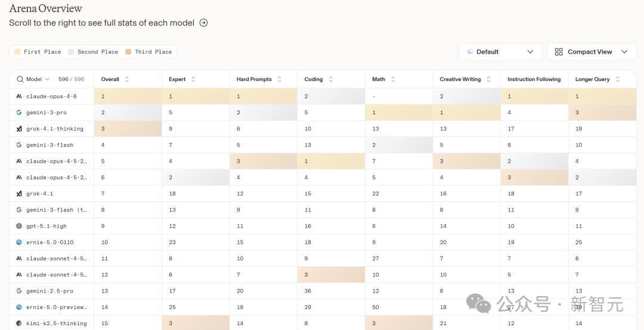Sort by Math column arrows
Screen dimensions: 644x330
pyautogui.click(x=393, y=79)
